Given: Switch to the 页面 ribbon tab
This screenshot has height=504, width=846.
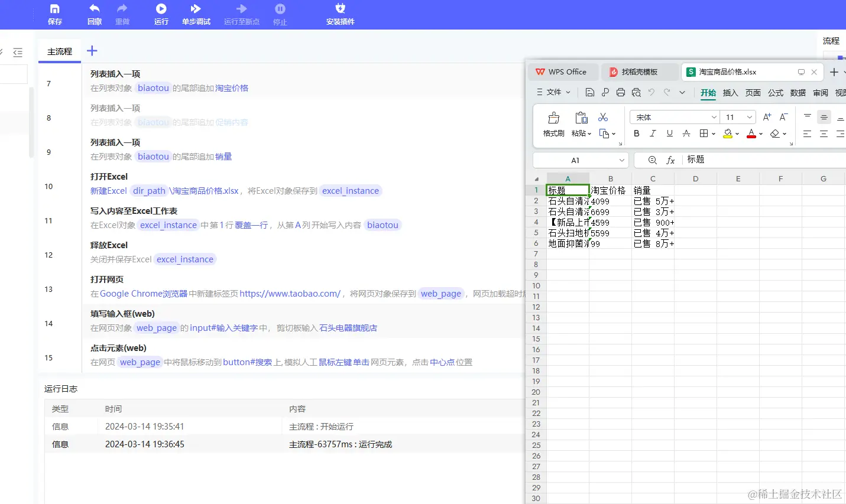Looking at the screenshot, I should 753,93.
